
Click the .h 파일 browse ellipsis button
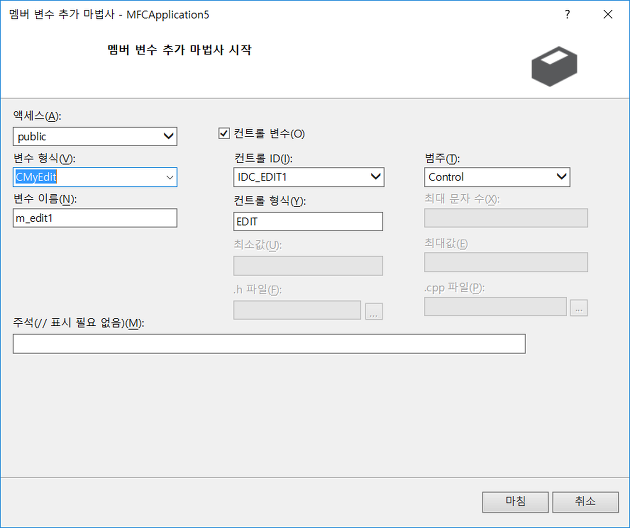pyautogui.click(x=374, y=311)
